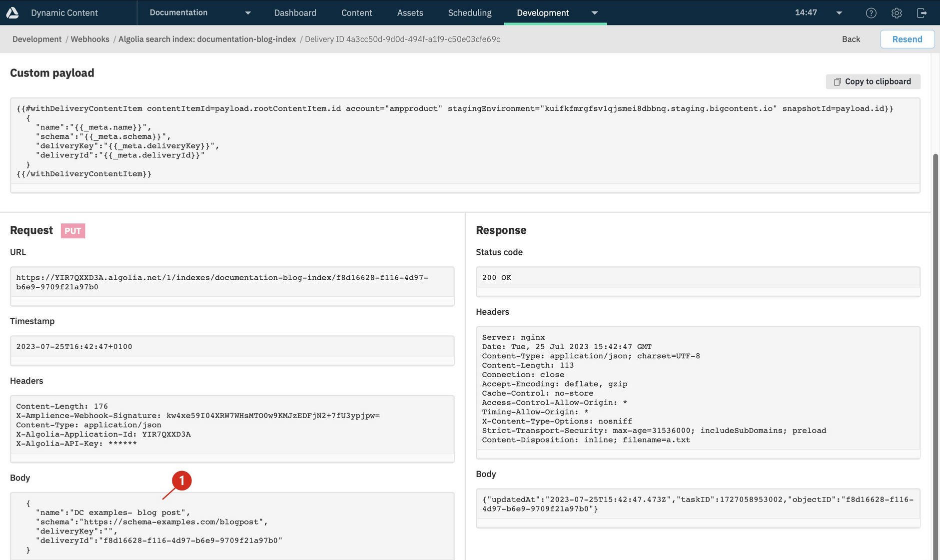Switch to the Dashboard tab
This screenshot has width=940, height=560.
point(295,13)
